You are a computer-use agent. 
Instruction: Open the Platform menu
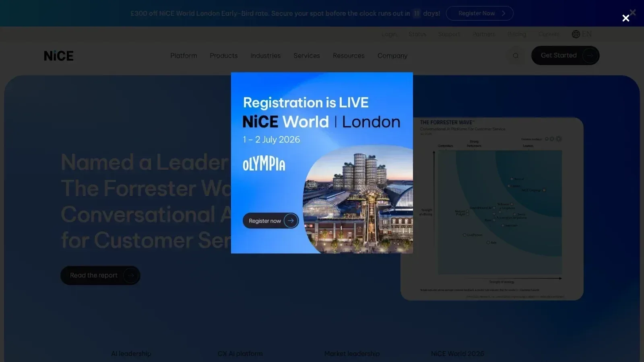click(x=184, y=56)
